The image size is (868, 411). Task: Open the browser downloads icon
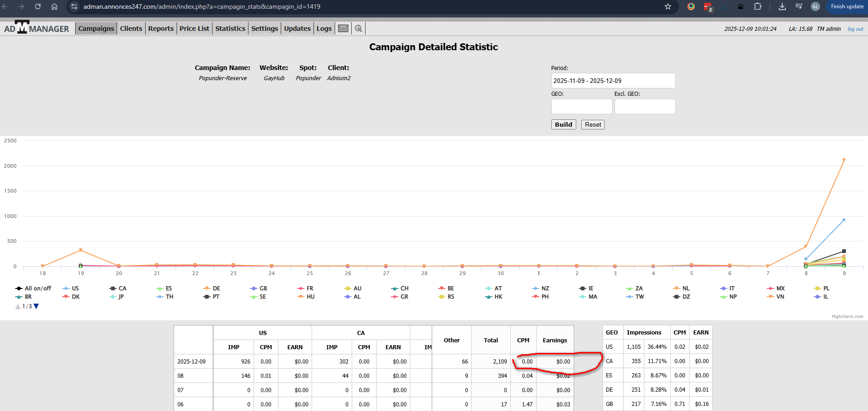click(782, 6)
